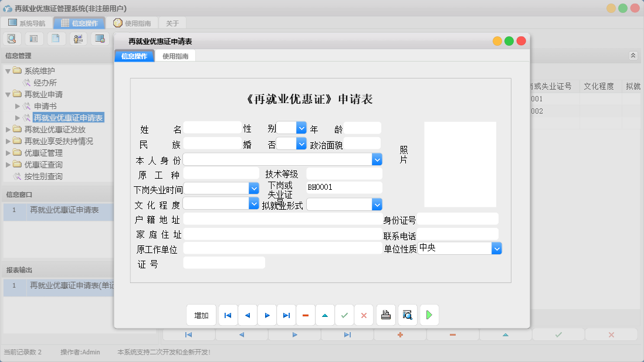Select the search/query tool in the left toolbar
Screen dimensions: 644x362
click(x=12, y=38)
